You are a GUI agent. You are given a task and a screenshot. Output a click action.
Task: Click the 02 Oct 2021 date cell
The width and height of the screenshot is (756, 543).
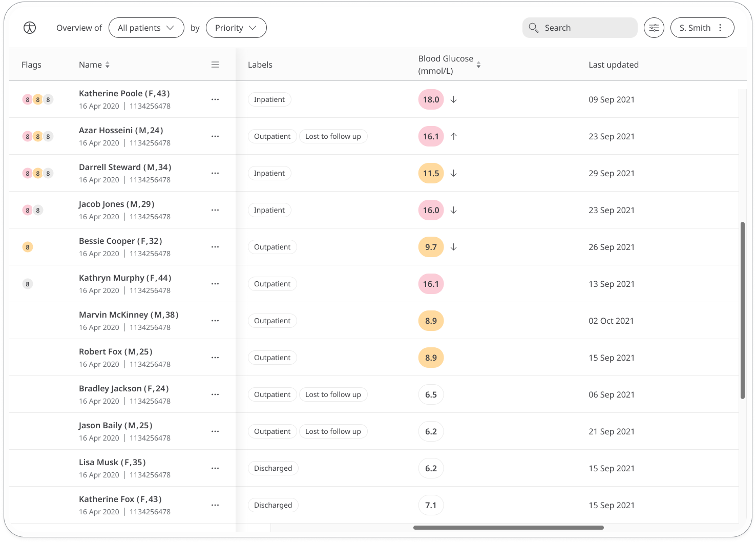pos(611,321)
